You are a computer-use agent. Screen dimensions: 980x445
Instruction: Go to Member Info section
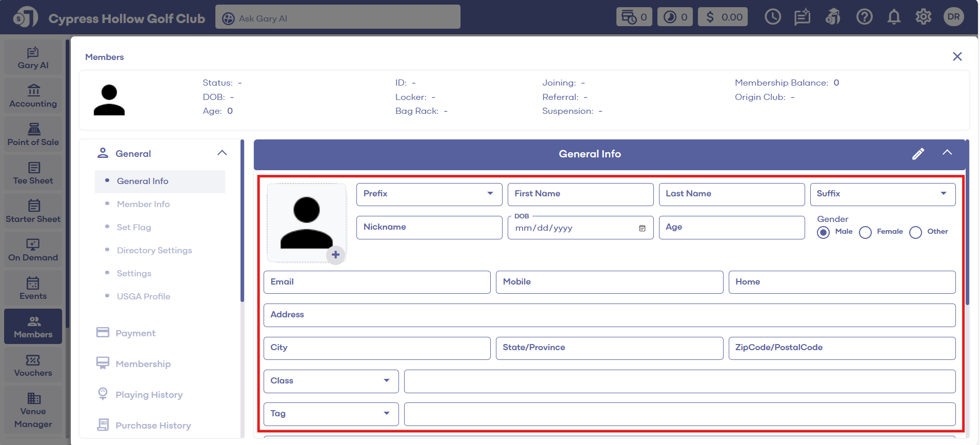point(143,204)
